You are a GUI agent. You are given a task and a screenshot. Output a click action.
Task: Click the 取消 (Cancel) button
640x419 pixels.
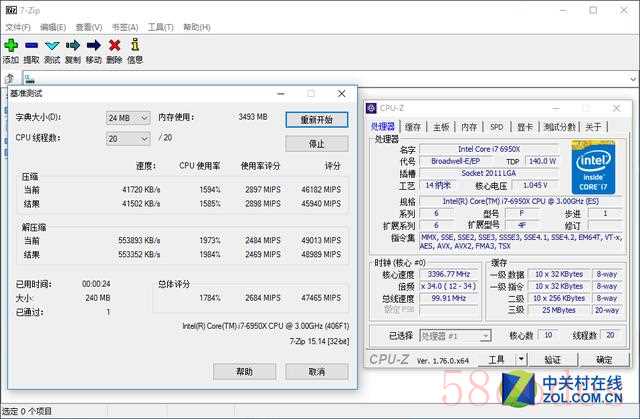[317, 372]
